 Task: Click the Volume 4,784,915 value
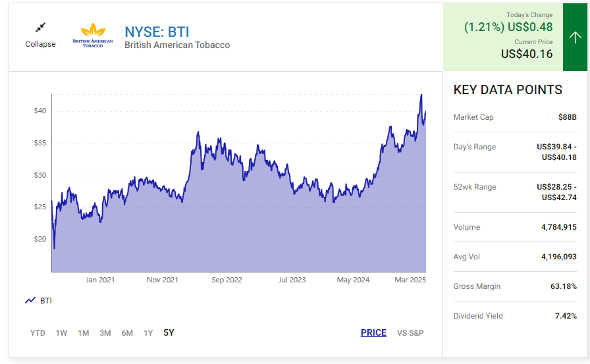point(559,227)
